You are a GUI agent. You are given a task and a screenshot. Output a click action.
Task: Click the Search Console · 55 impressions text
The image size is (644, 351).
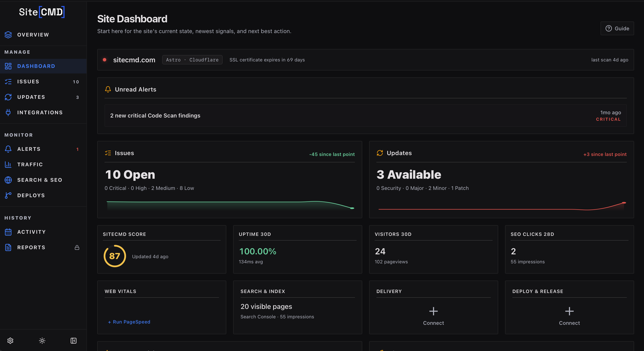[277, 317]
